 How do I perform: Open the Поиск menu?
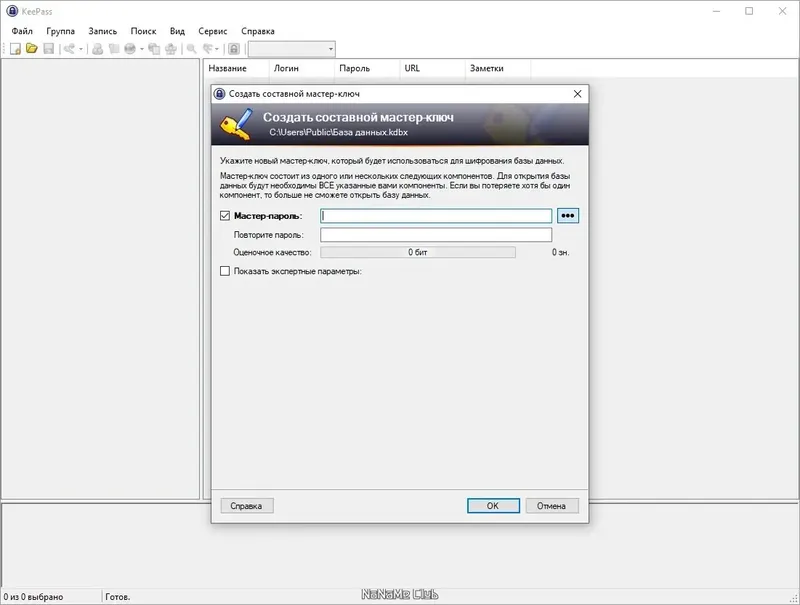143,31
